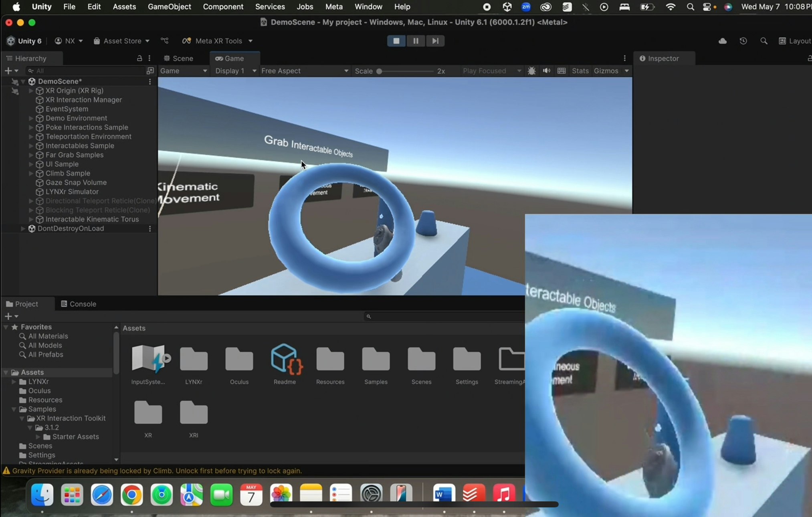Open the Component menu
Viewport: 812px width, 517px height.
pos(223,7)
